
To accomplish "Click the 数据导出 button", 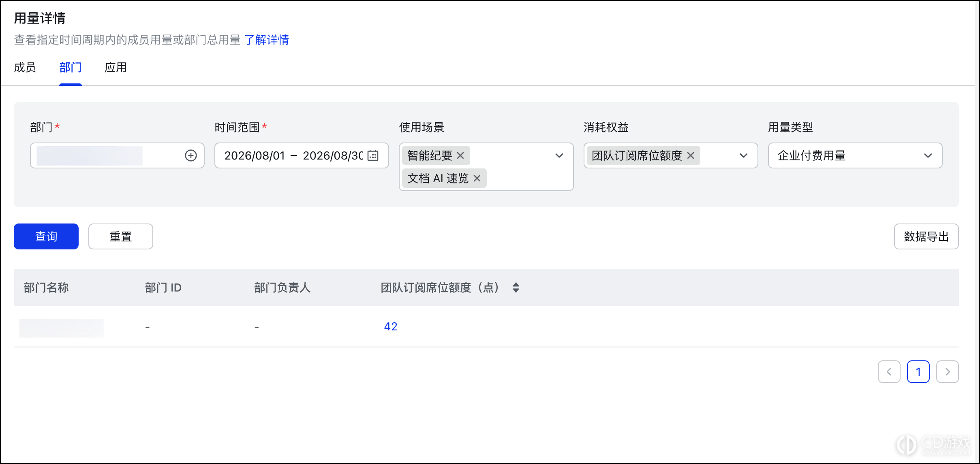I will tap(927, 236).
